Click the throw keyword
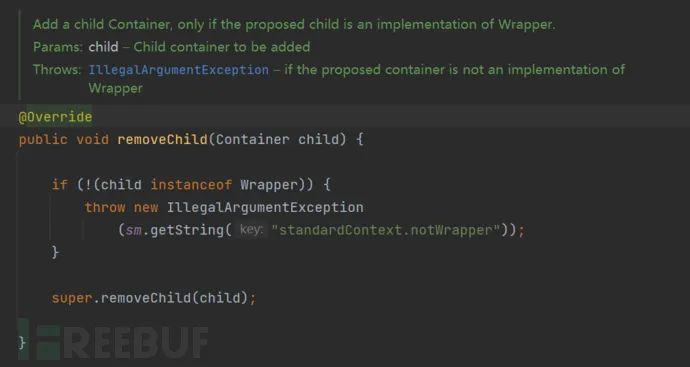This screenshot has height=367, width=690. click(x=105, y=207)
